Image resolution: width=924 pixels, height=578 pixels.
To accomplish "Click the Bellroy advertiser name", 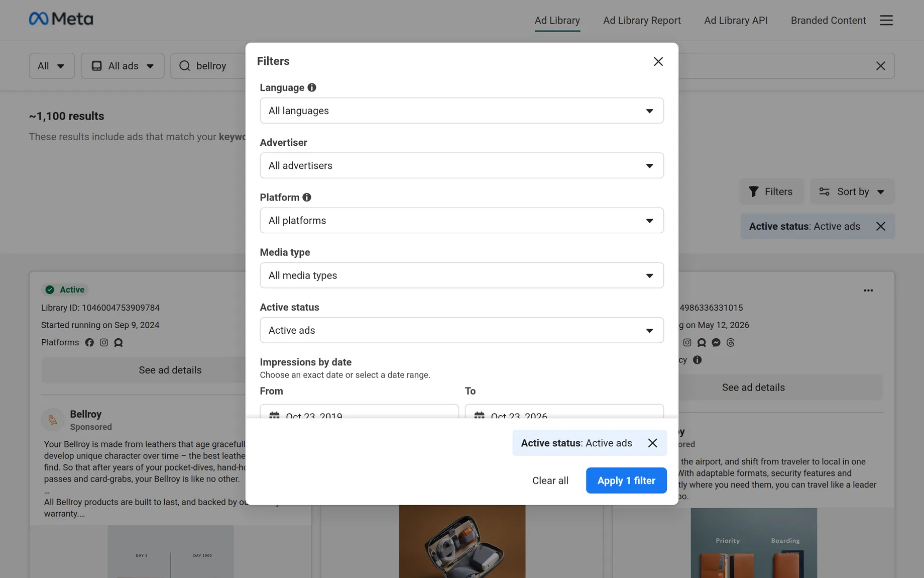I will point(86,414).
